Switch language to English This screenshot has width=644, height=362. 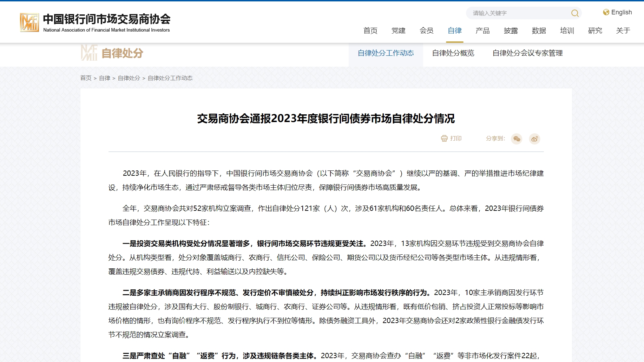tap(621, 12)
